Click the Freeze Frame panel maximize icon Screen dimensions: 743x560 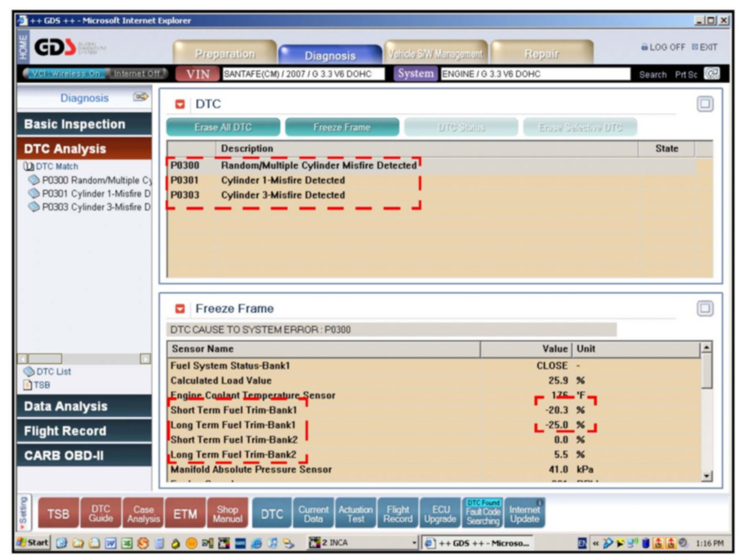[704, 308]
